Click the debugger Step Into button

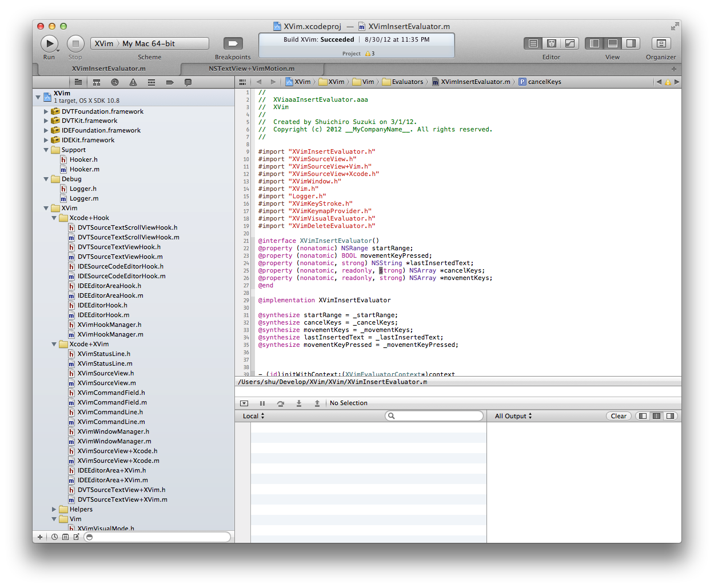pos(299,403)
